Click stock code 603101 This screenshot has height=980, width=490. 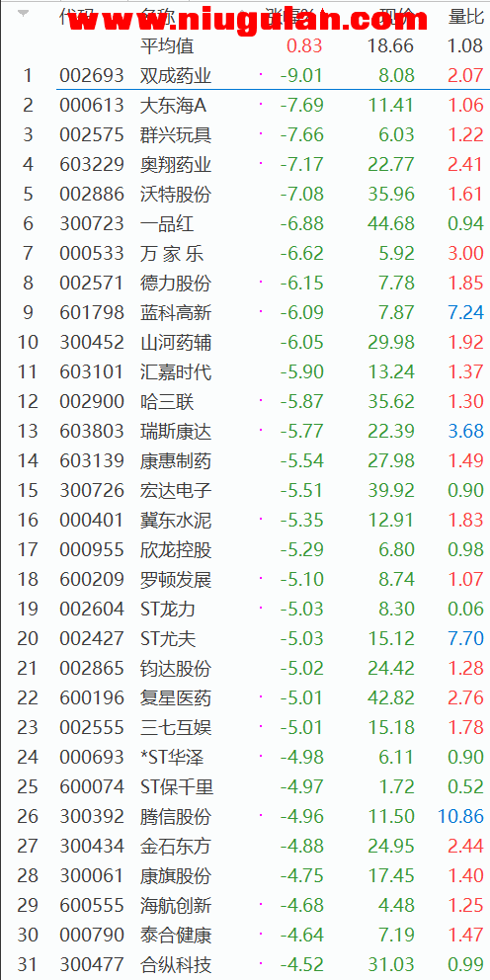point(92,371)
